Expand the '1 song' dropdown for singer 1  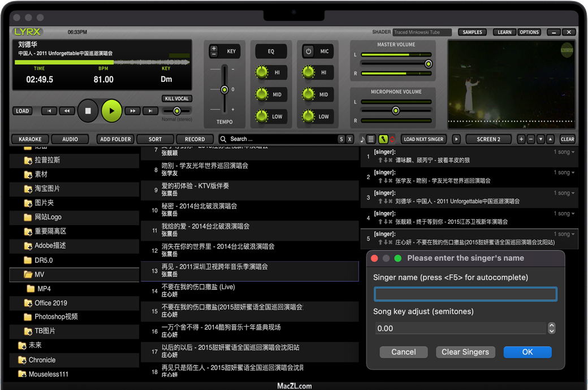point(564,152)
